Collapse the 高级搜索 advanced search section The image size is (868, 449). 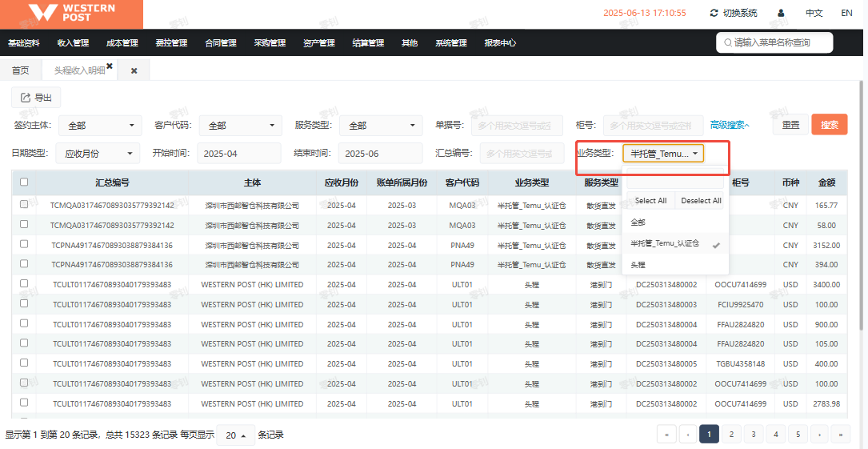point(730,125)
